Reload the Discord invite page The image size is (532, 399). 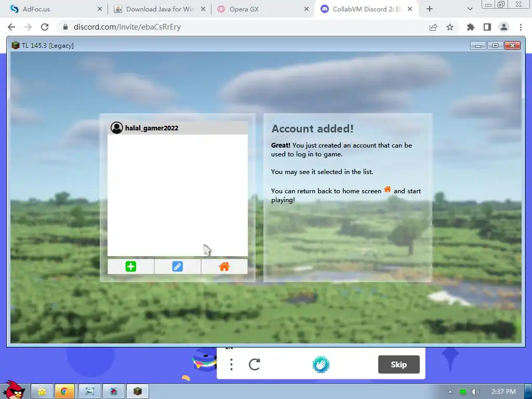[45, 27]
